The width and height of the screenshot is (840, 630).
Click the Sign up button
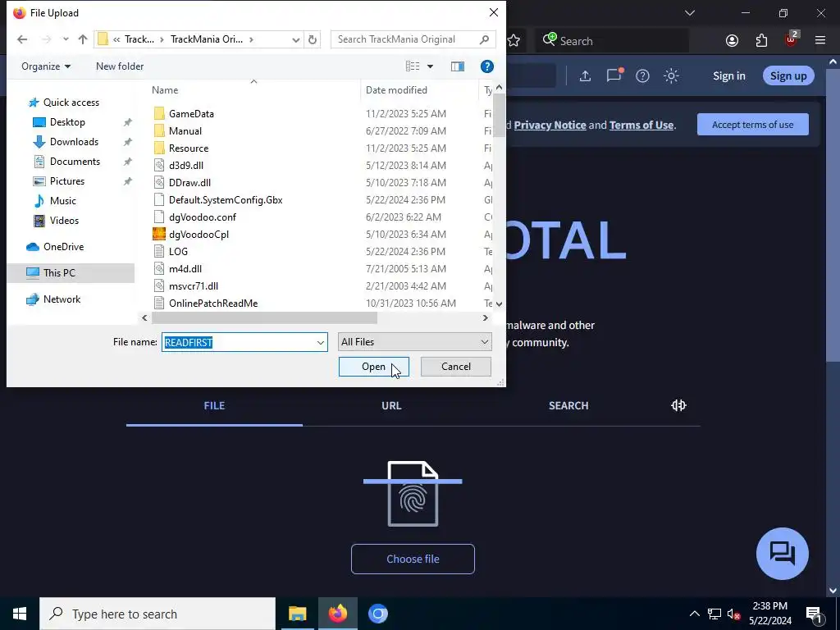coord(788,75)
